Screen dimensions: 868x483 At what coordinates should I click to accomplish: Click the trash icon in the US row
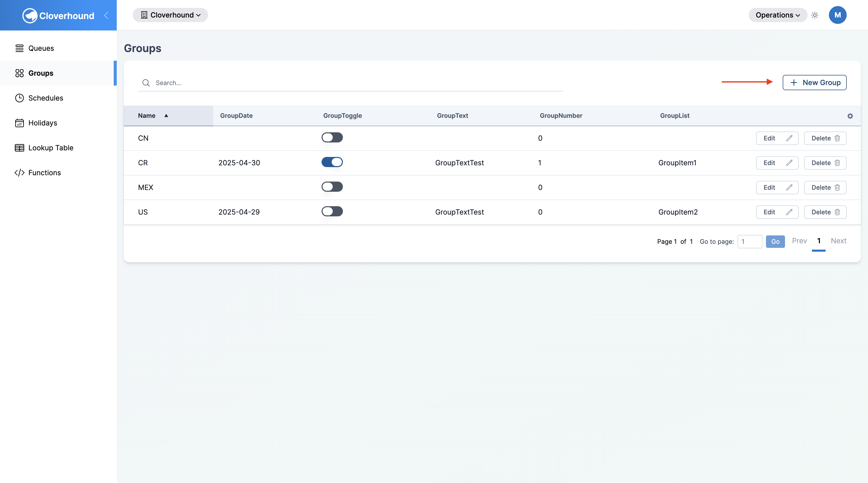coord(837,212)
